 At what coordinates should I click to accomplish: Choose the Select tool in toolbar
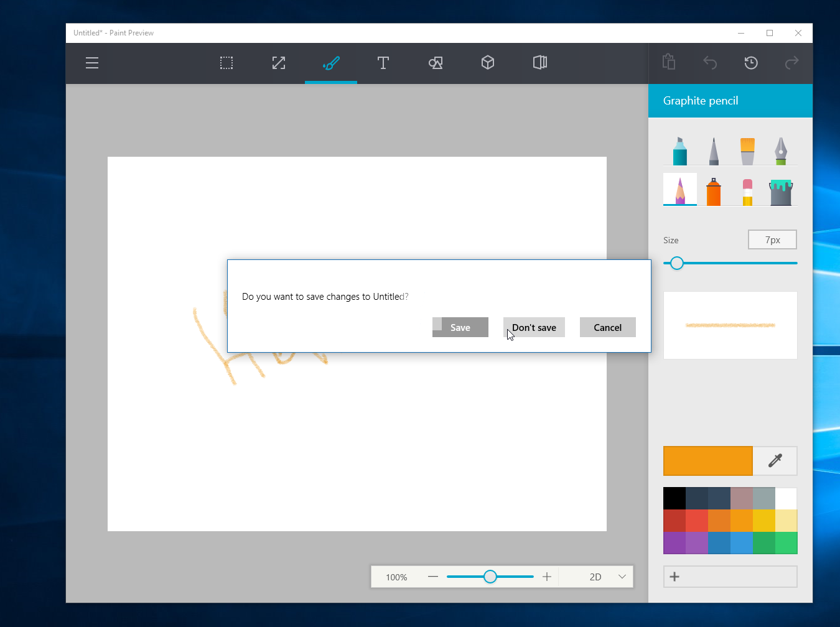tap(226, 63)
